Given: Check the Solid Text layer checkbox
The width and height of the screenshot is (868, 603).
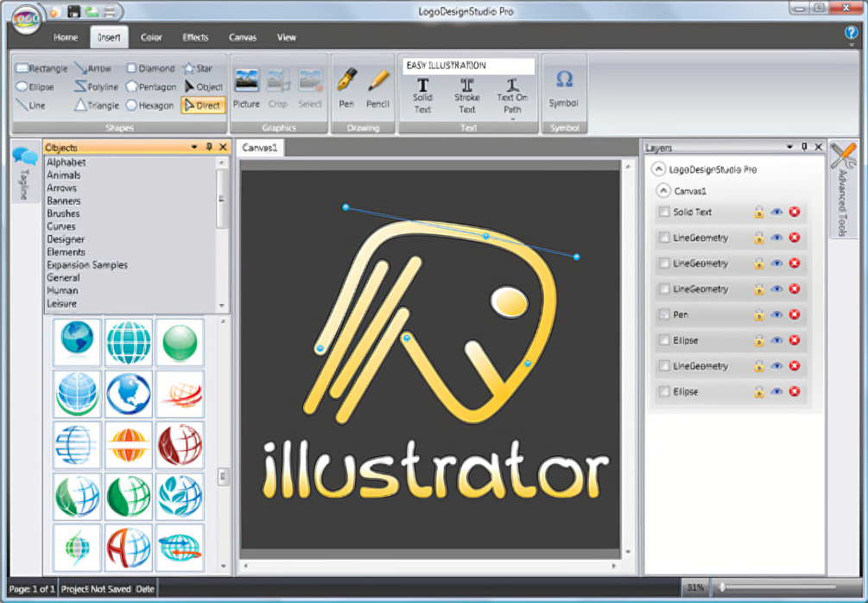Looking at the screenshot, I should coord(664,212).
